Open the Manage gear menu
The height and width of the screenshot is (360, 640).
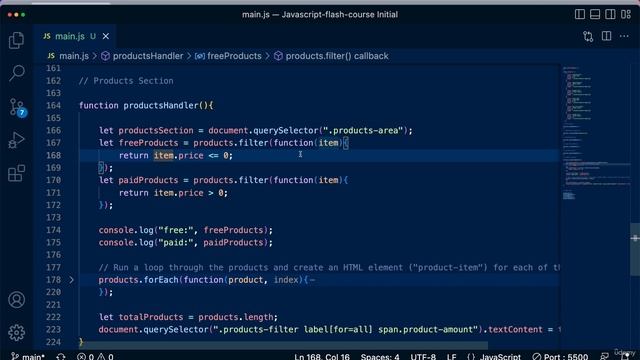[16, 333]
